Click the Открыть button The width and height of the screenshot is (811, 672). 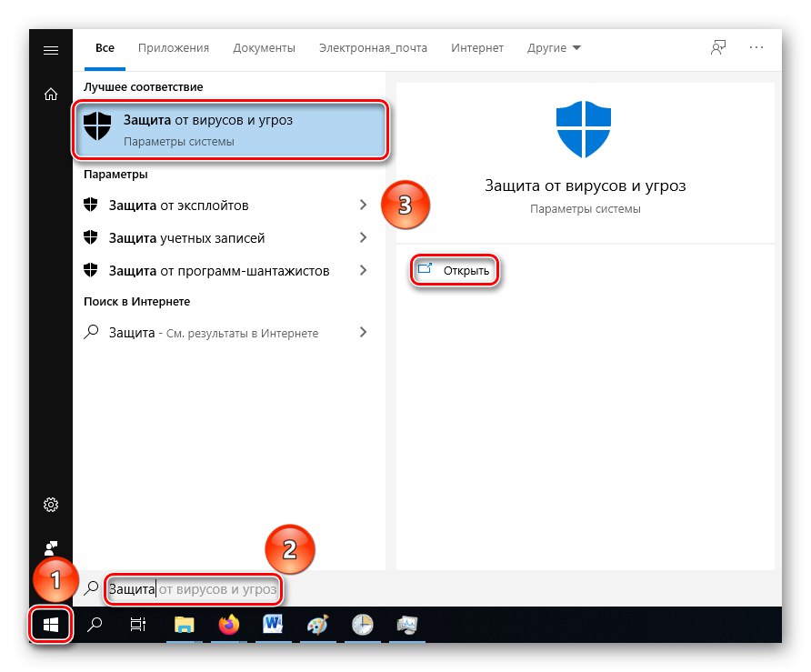click(456, 270)
